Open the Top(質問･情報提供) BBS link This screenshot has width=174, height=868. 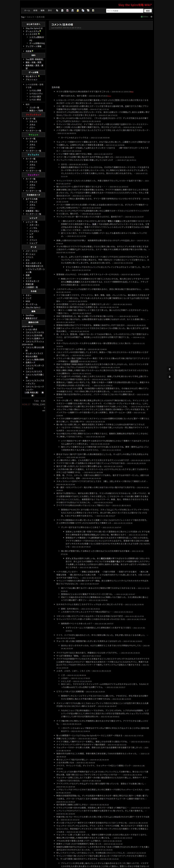click(x=35, y=59)
